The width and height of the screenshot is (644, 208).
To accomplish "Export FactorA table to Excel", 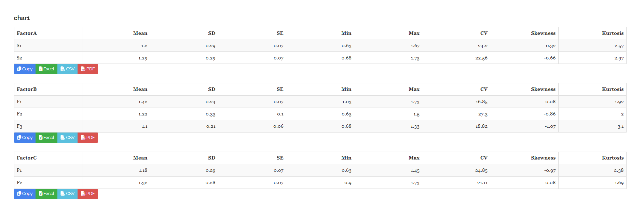I will (46, 69).
